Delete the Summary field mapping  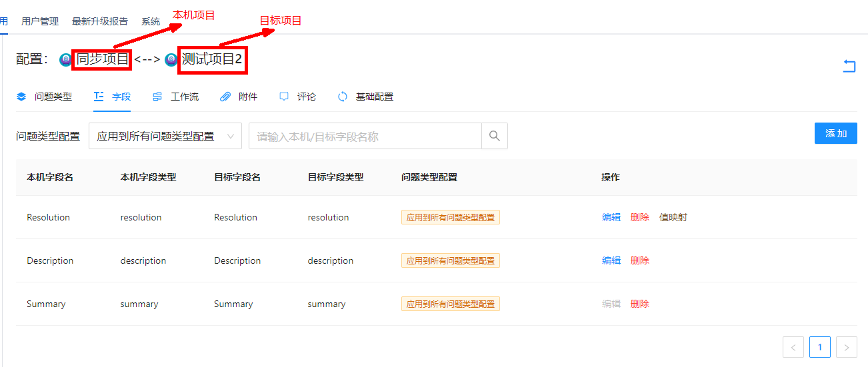[x=639, y=304]
